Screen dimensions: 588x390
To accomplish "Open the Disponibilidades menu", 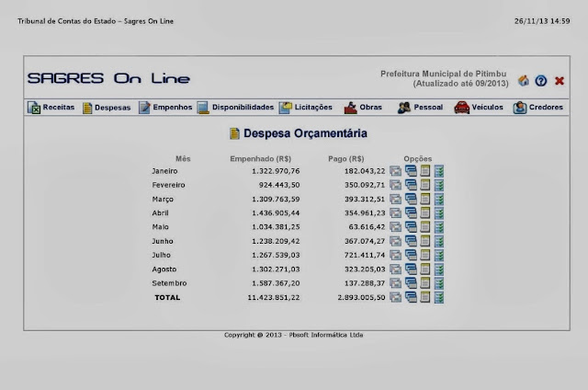I will pyautogui.click(x=235, y=108).
